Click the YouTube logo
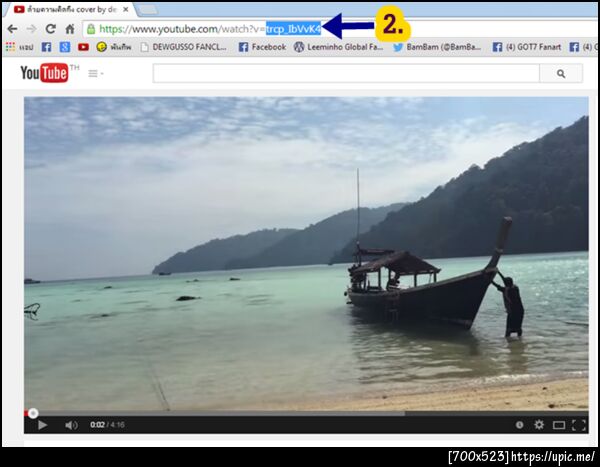This screenshot has width=600, height=467. 44,73
